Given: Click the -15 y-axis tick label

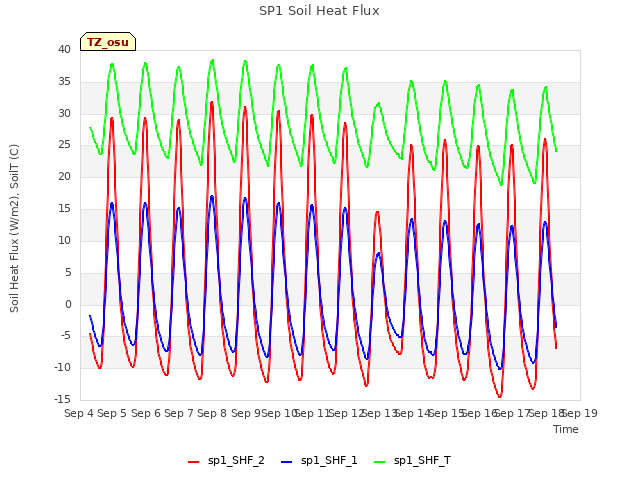Looking at the screenshot, I should [x=62, y=400].
